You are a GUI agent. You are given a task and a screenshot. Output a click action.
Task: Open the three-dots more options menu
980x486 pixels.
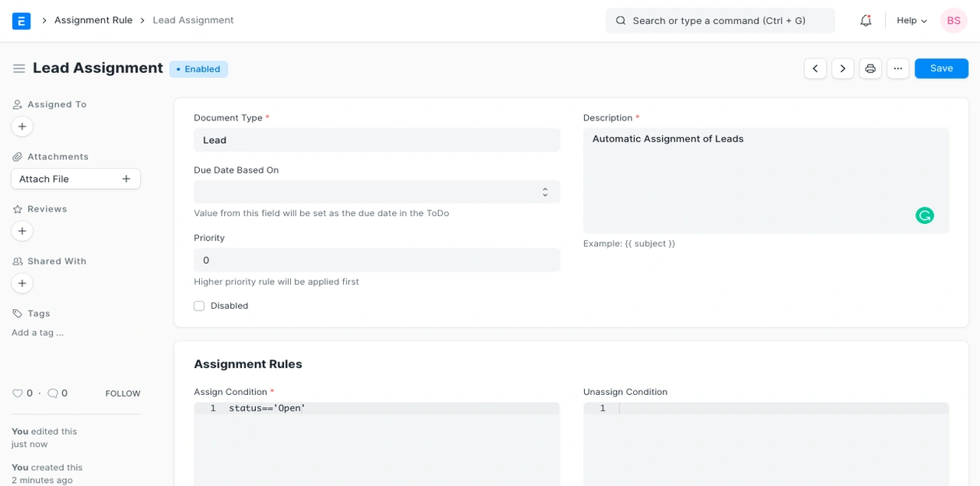[898, 68]
